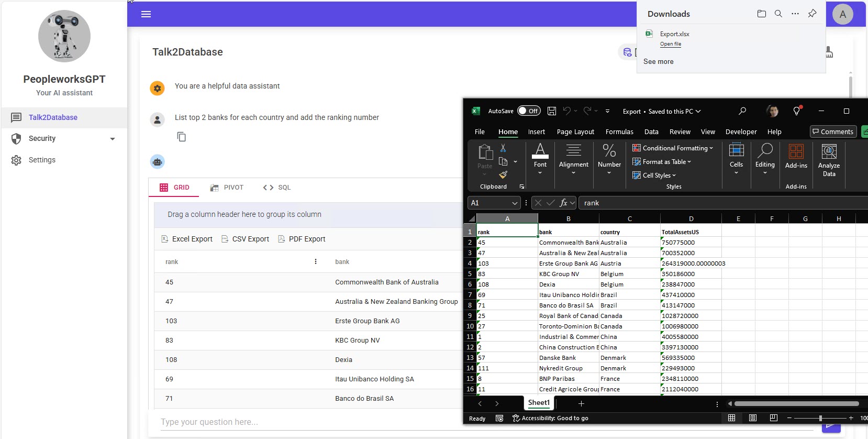Viewport: 868px width, 439px height.
Task: Open the Formulas ribbon tab
Action: [619, 132]
